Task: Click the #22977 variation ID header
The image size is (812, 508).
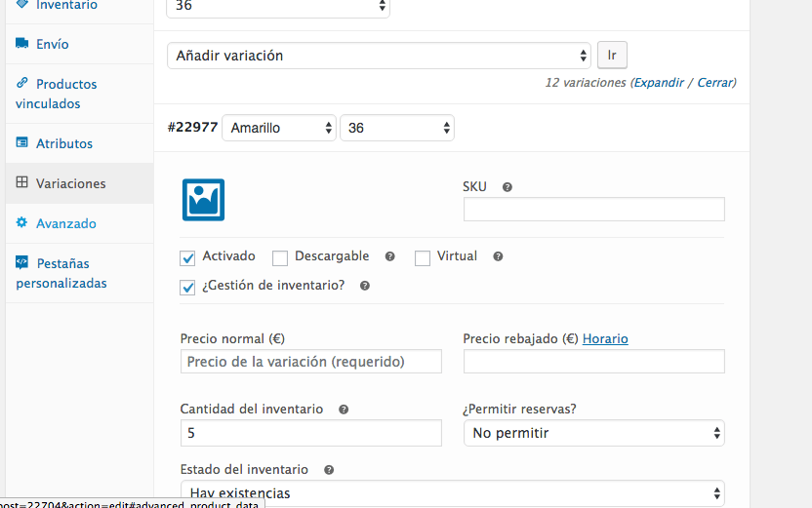Action: click(x=192, y=128)
